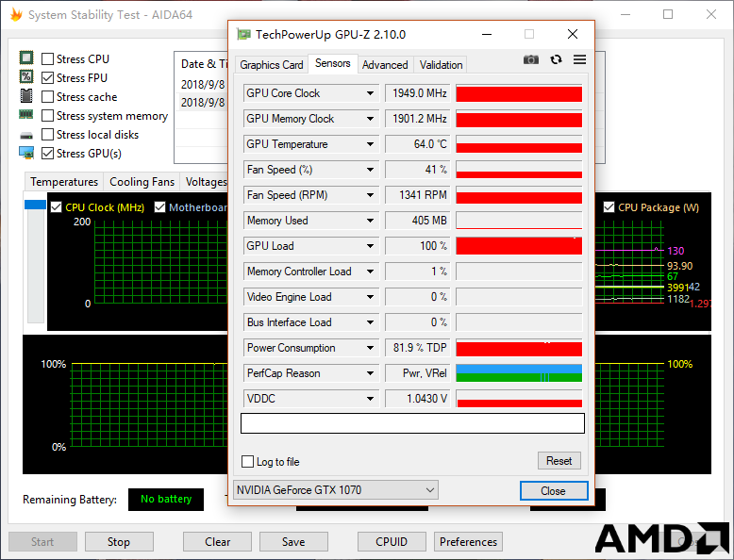Click the AIDA64 flame icon in title bar
Image resolution: width=734 pixels, height=560 pixels.
pos(16,14)
